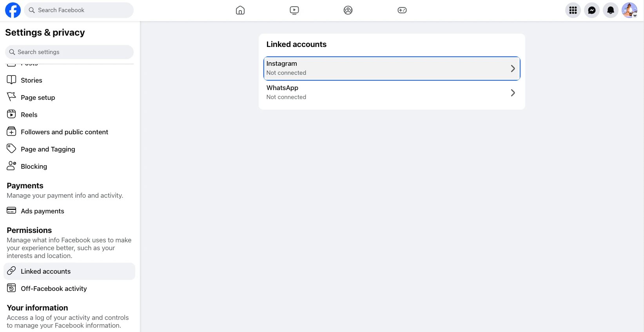This screenshot has height=332, width=644.
Task: Open the profile avatar account menu
Action: tap(629, 10)
